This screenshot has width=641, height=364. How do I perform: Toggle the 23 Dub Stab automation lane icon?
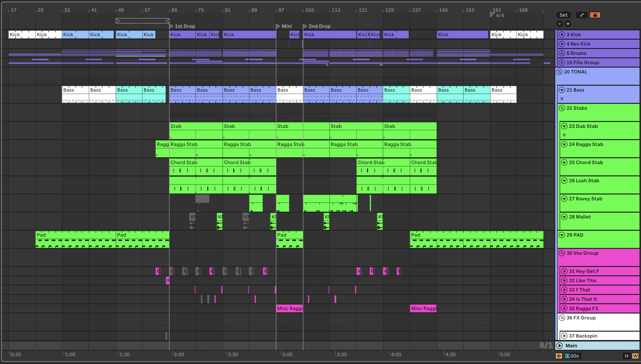564,135
